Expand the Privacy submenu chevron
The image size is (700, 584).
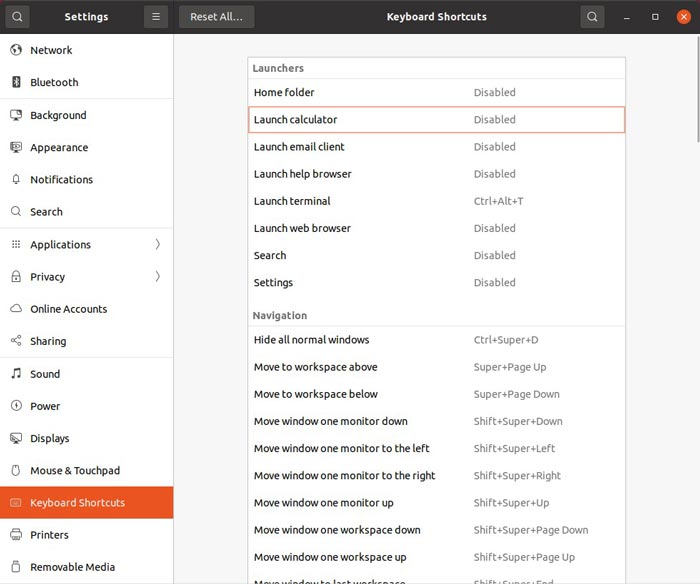(157, 277)
